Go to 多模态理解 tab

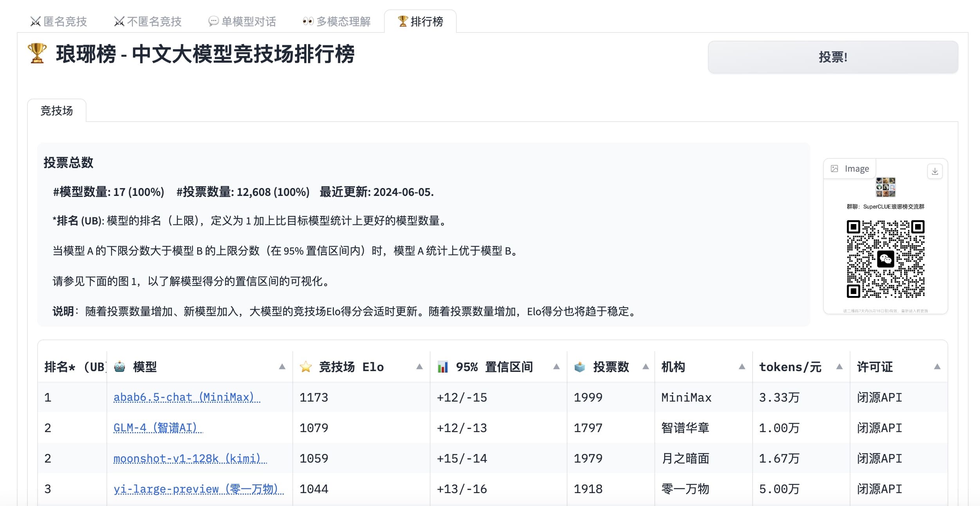pyautogui.click(x=337, y=22)
